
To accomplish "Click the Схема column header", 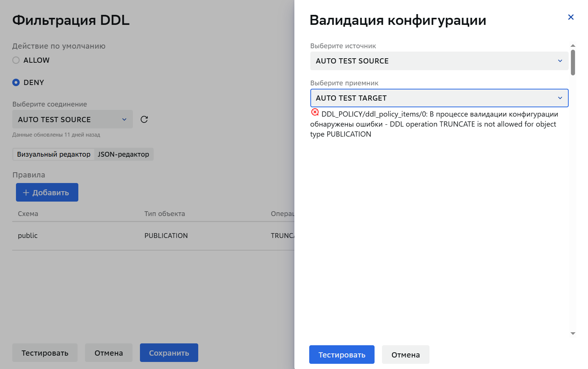I will [28, 214].
